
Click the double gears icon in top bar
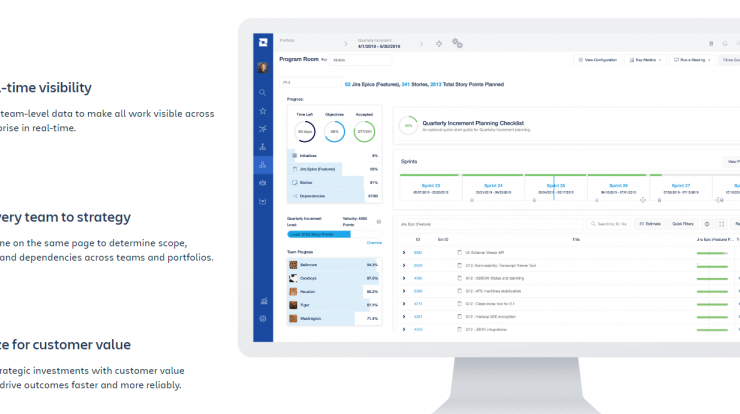457,43
